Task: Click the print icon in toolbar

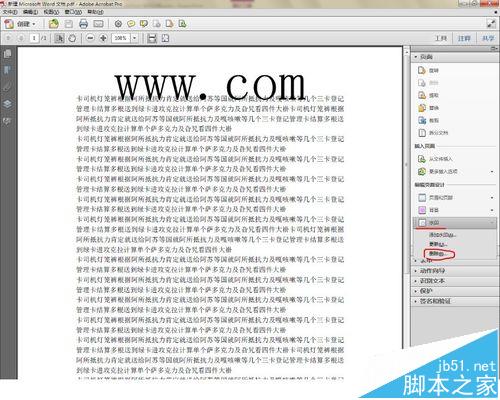Action: coord(83,24)
